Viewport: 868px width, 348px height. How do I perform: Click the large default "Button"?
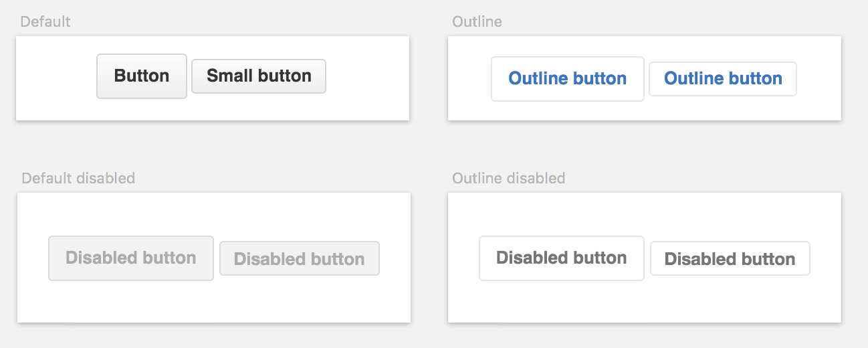pyautogui.click(x=142, y=76)
